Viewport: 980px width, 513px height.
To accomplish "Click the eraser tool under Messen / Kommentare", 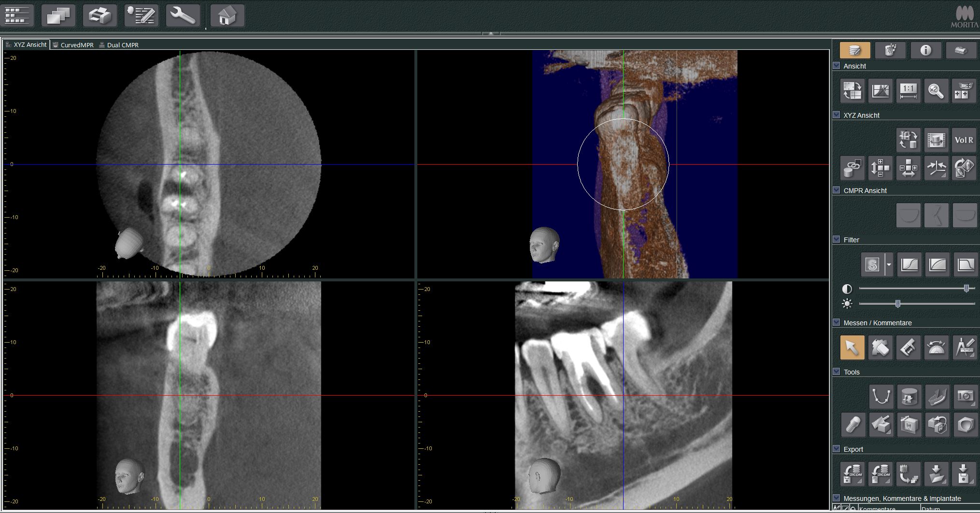I will pos(880,347).
